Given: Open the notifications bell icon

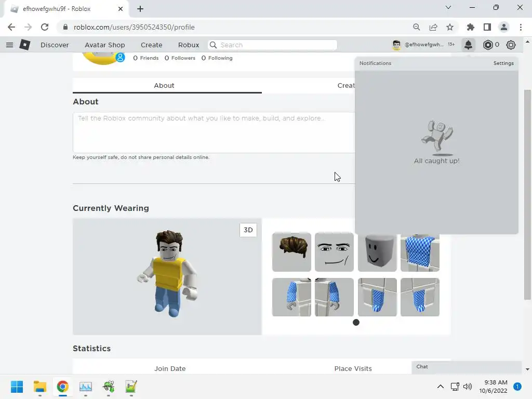Looking at the screenshot, I should pyautogui.click(x=468, y=45).
